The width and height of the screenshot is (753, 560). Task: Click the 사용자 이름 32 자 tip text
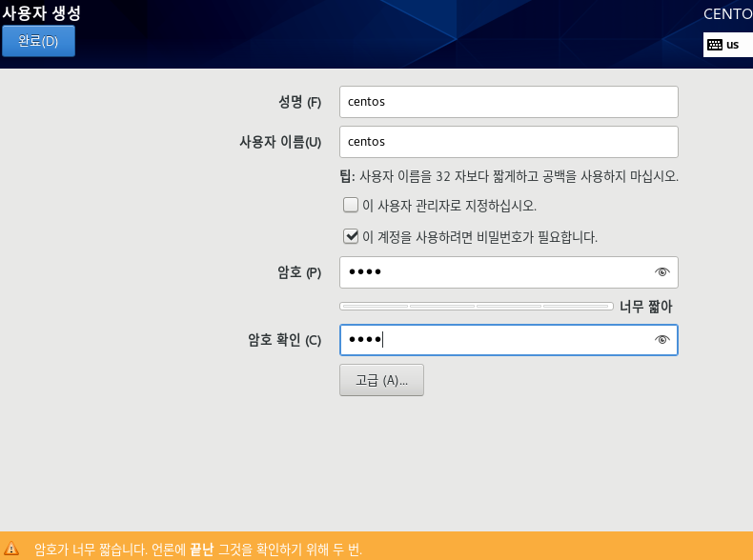[509, 176]
